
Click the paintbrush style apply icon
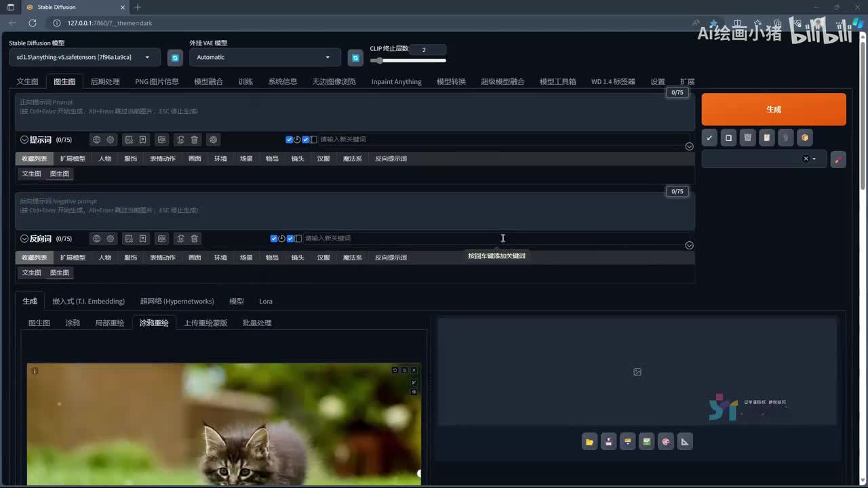838,159
